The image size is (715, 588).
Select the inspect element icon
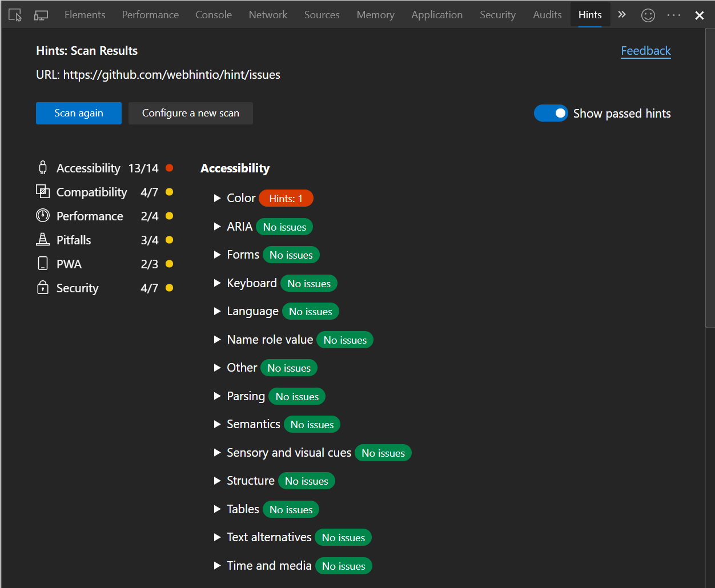(x=14, y=15)
